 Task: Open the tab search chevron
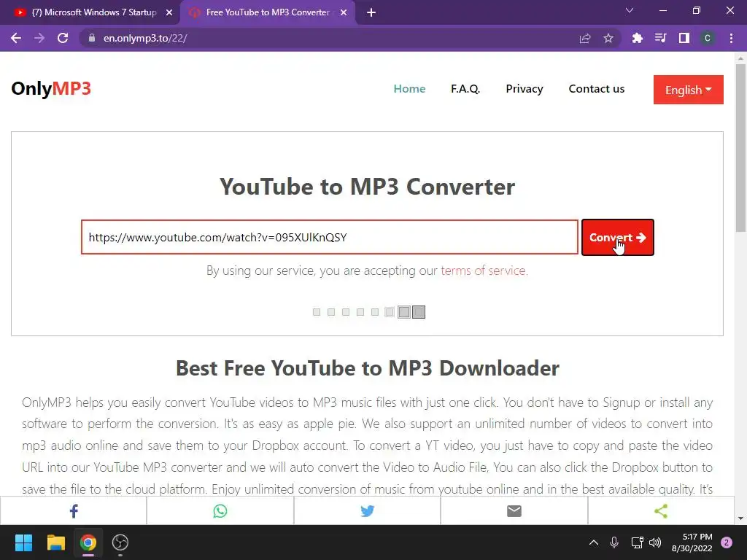pos(630,10)
